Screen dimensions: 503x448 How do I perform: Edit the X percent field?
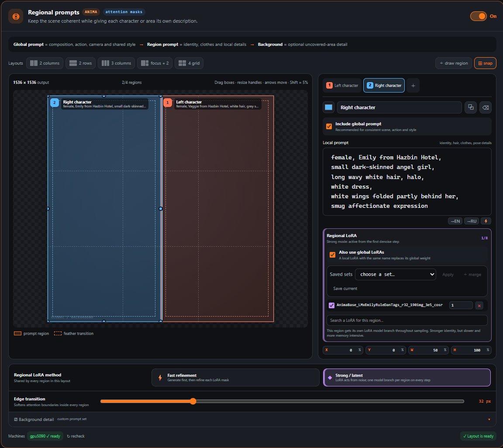(x=343, y=350)
